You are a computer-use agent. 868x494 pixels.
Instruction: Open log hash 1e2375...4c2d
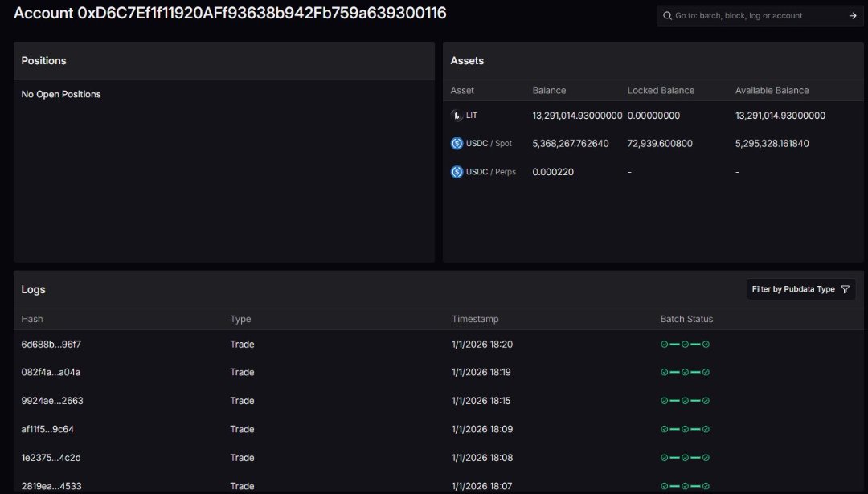click(51, 458)
